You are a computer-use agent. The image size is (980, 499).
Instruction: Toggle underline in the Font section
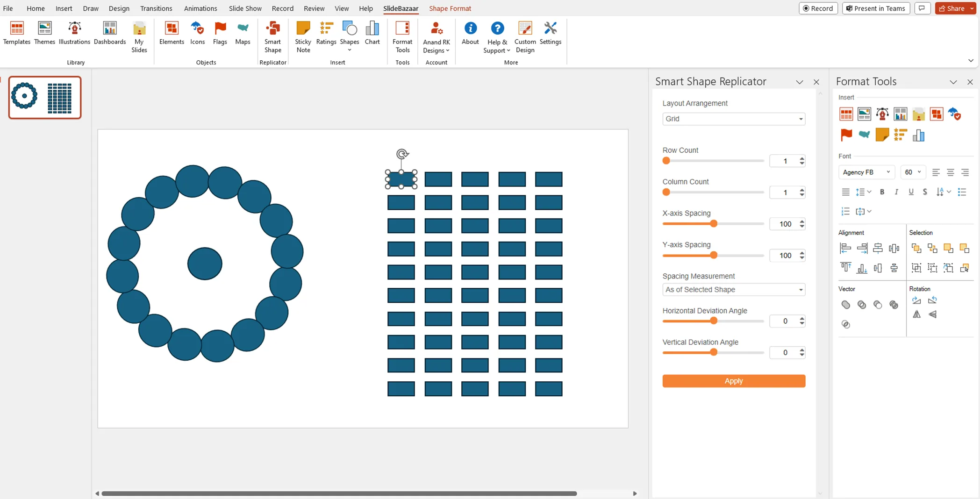(x=911, y=192)
